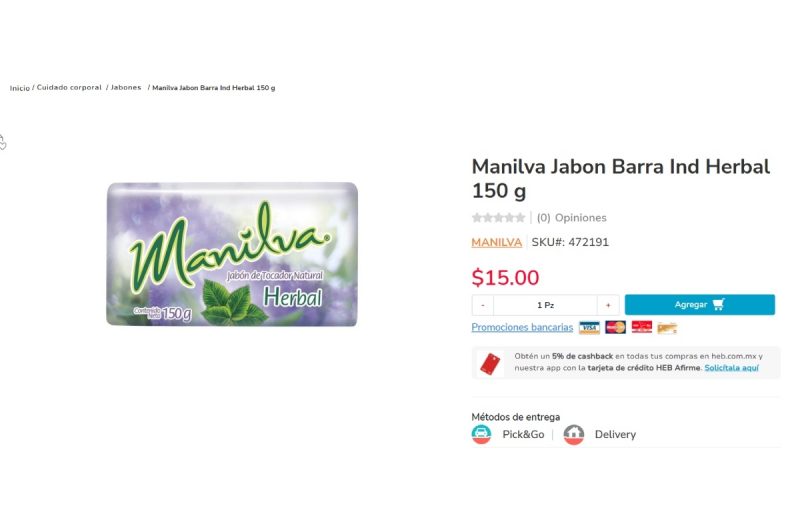Open the MANILVA brand link

click(x=497, y=242)
